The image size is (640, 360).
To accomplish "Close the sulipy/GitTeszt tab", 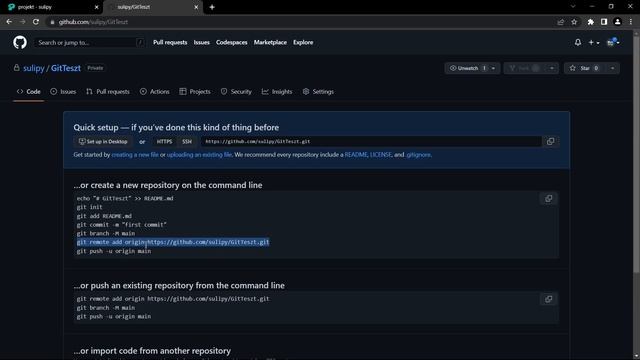I will click(196, 7).
